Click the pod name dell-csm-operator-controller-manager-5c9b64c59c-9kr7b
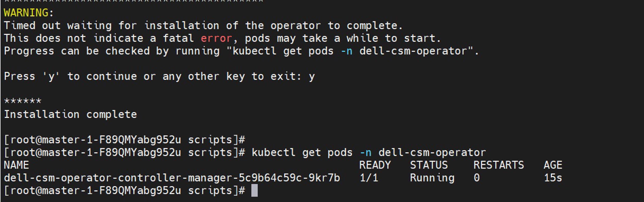644x202 pixels. (x=172, y=178)
